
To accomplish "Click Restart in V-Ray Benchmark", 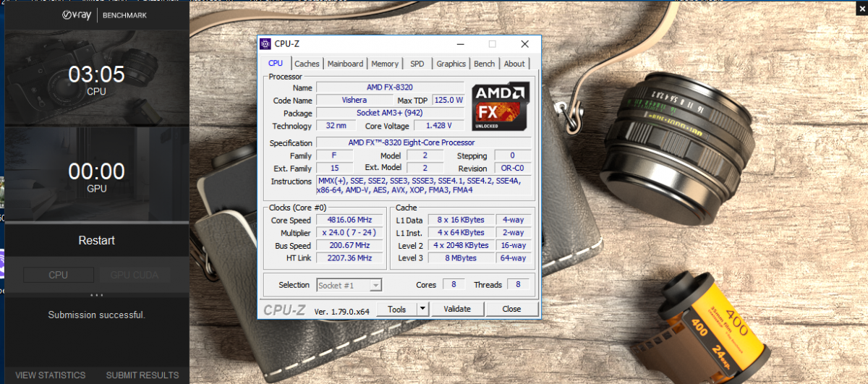I will point(96,240).
